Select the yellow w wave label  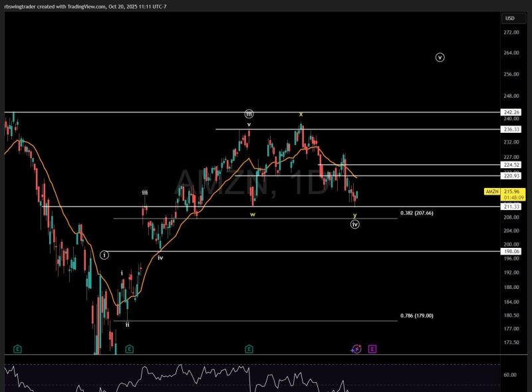point(253,215)
